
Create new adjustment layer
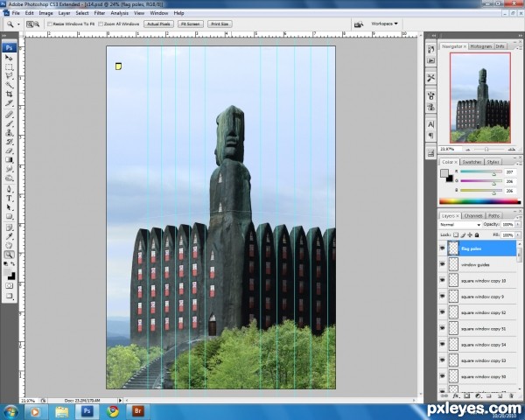click(x=478, y=395)
